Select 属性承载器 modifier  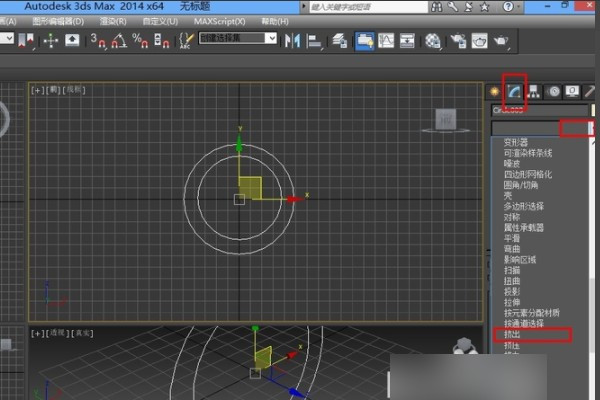click(x=523, y=228)
